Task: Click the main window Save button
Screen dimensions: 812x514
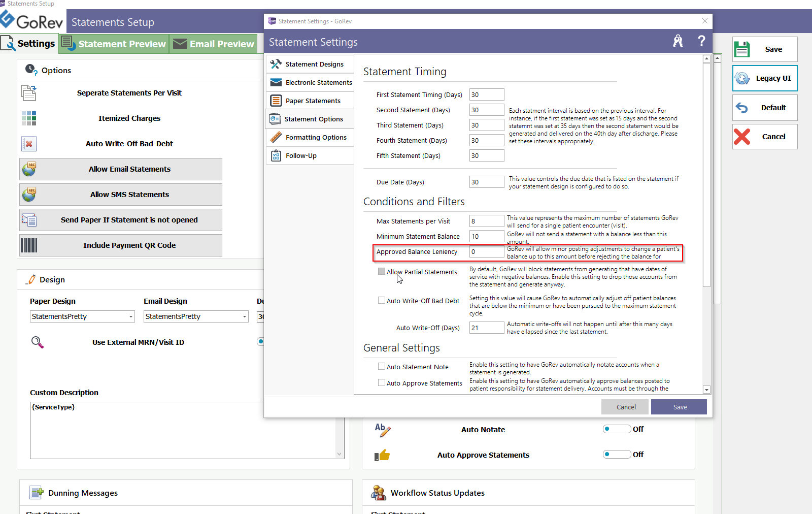Action: (765, 49)
